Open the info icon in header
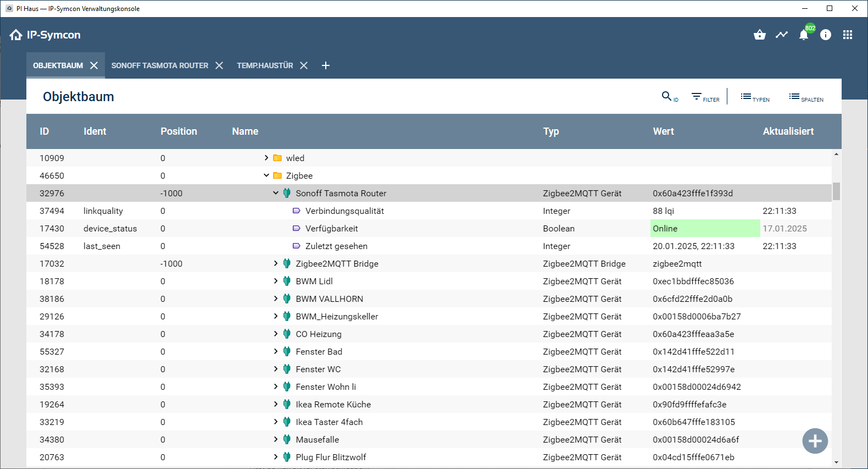This screenshot has height=469, width=868. point(826,35)
